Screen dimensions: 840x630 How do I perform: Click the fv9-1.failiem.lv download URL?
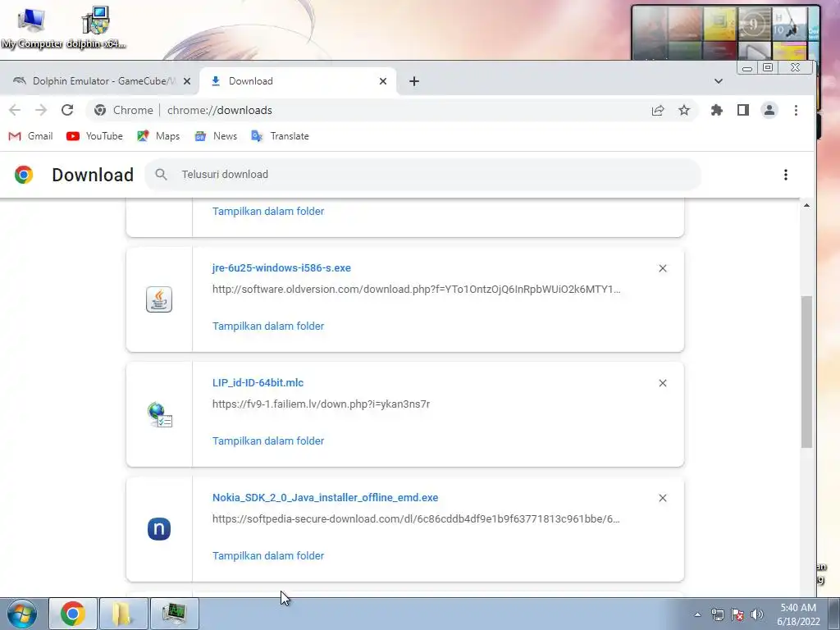(x=321, y=404)
